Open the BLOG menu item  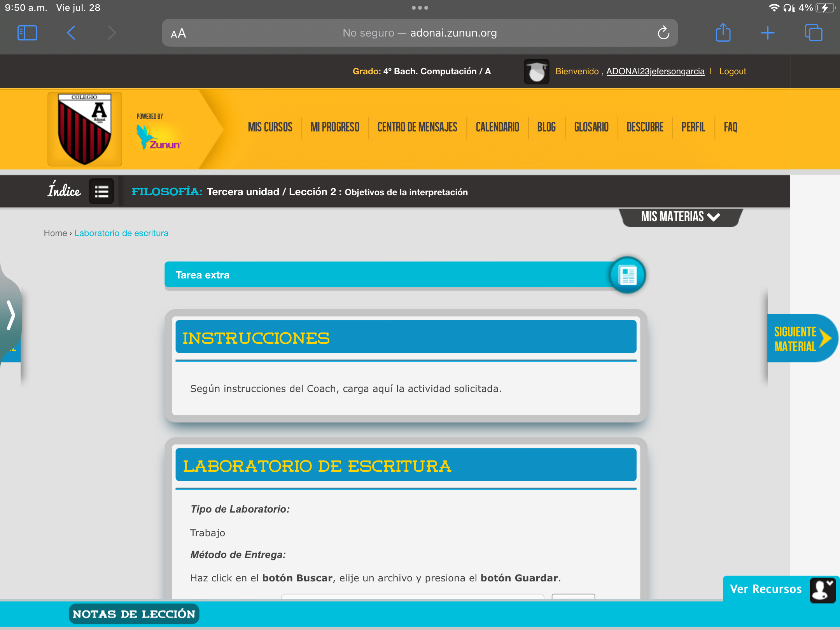546,127
